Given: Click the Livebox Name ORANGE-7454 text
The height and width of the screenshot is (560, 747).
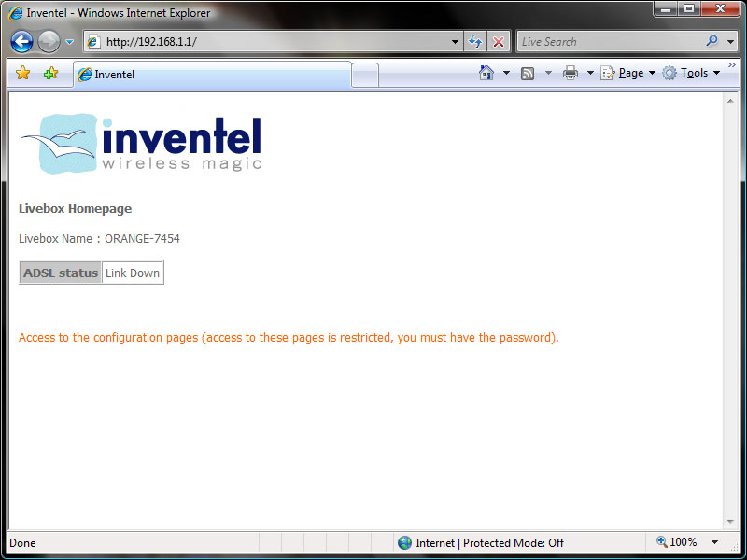Looking at the screenshot, I should pyautogui.click(x=99, y=239).
